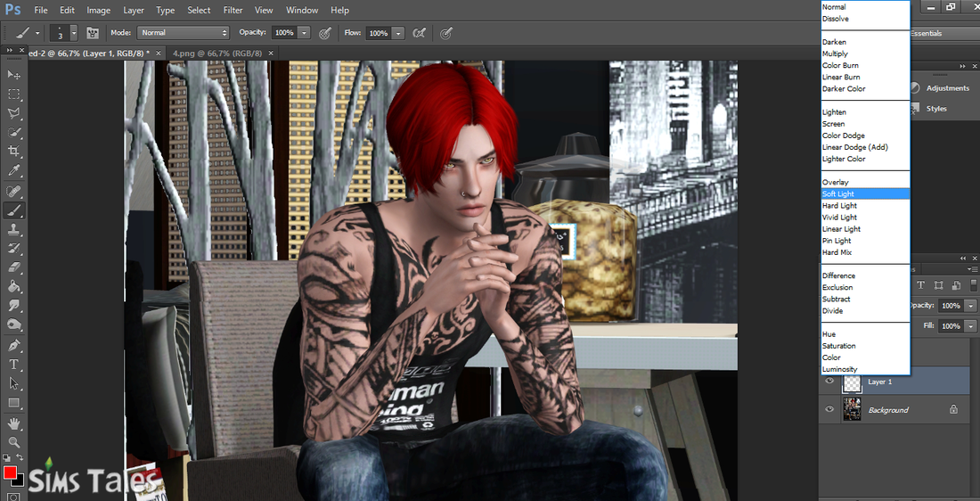
Task: Choose Multiply blend mode
Action: point(865,53)
